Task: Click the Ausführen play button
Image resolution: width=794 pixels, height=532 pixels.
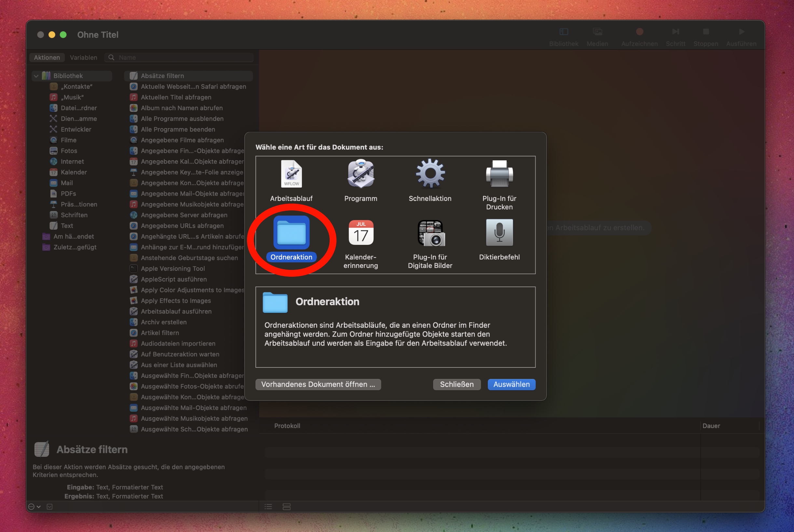Action: [x=741, y=37]
